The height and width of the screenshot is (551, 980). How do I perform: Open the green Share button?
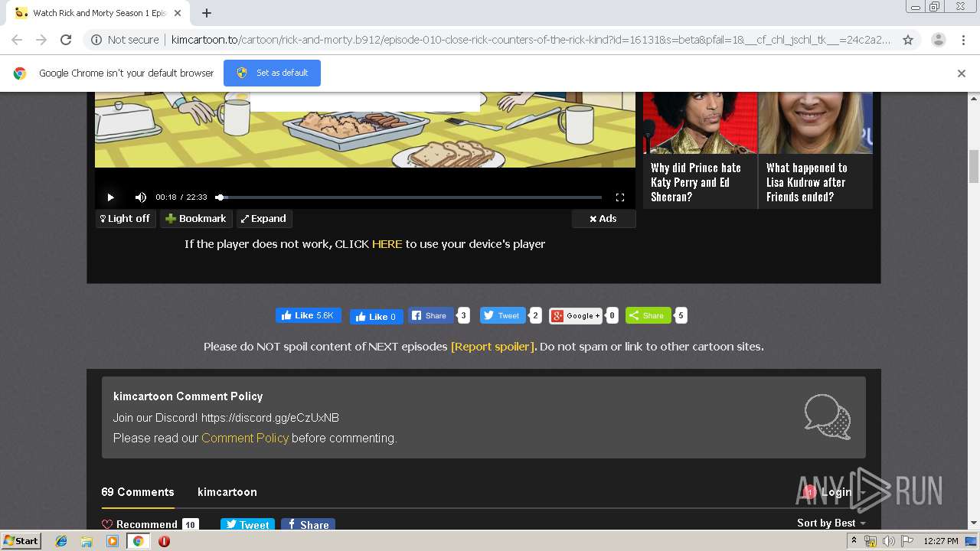pos(648,315)
